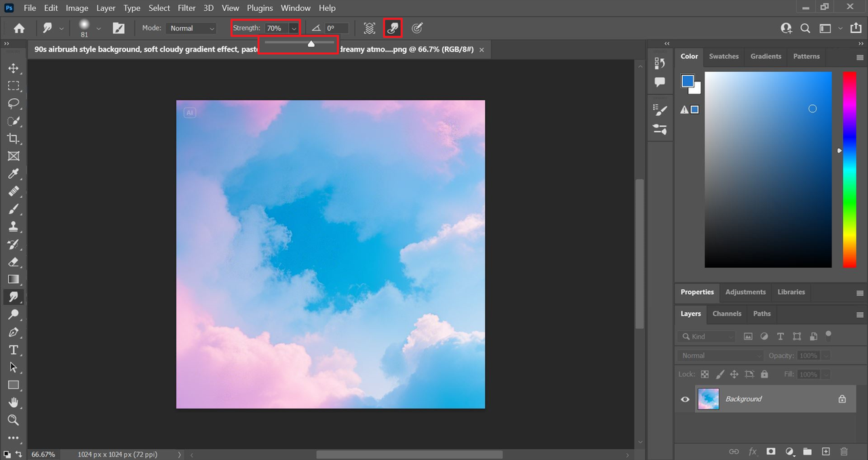Select the Rectangle shape tool
The width and height of the screenshot is (868, 460).
[13, 385]
